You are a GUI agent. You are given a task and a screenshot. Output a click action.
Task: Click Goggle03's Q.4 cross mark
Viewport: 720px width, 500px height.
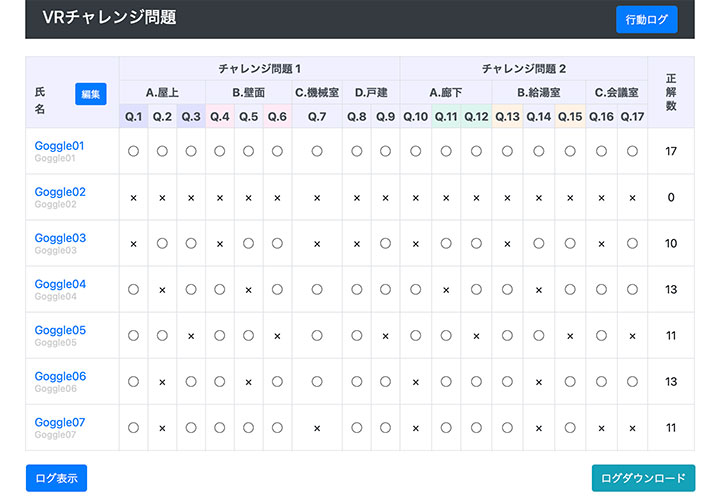coord(220,244)
